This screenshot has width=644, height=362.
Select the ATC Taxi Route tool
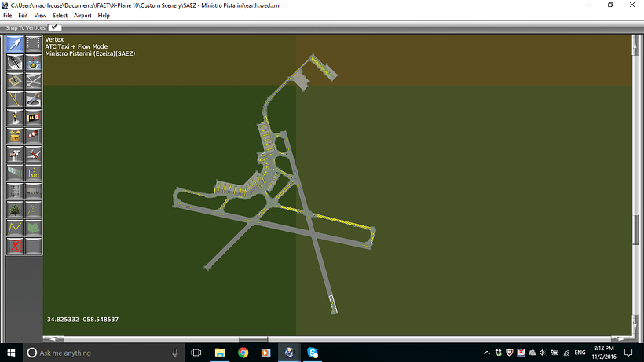coord(33,173)
